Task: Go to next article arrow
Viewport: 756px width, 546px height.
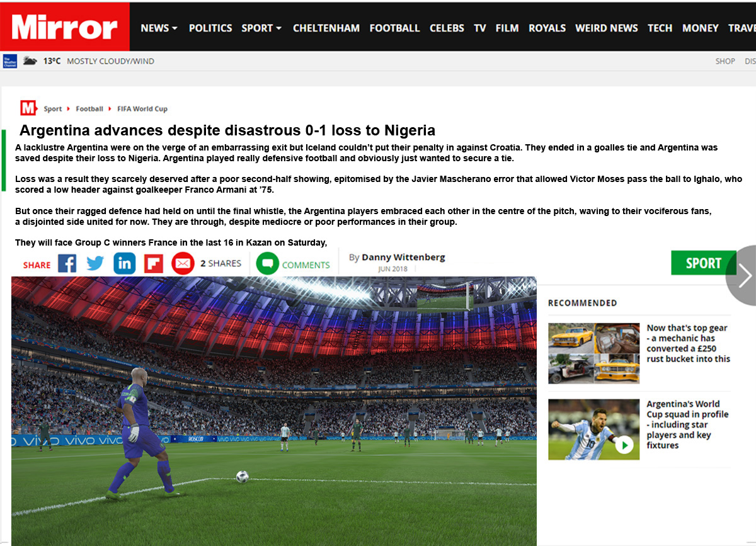Action: tap(742, 275)
